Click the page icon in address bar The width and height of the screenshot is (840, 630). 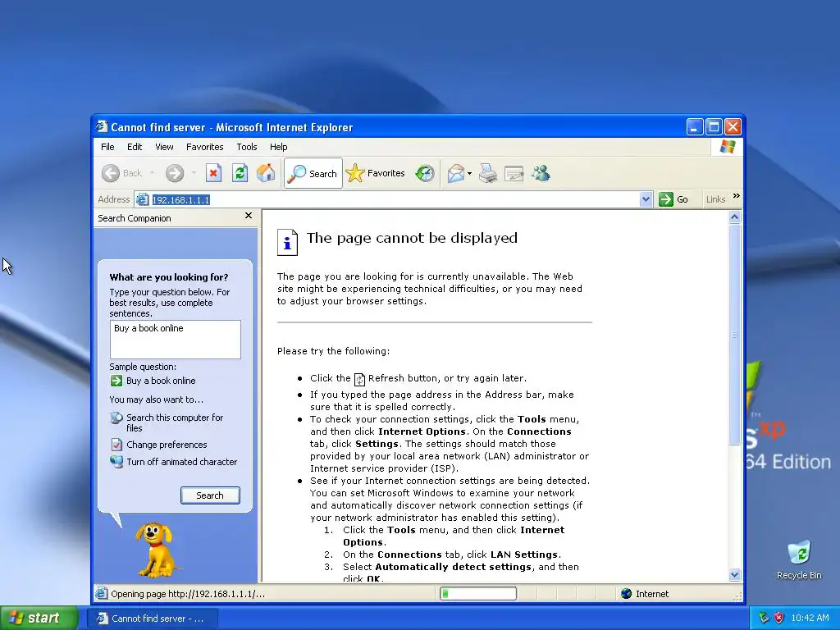142,200
